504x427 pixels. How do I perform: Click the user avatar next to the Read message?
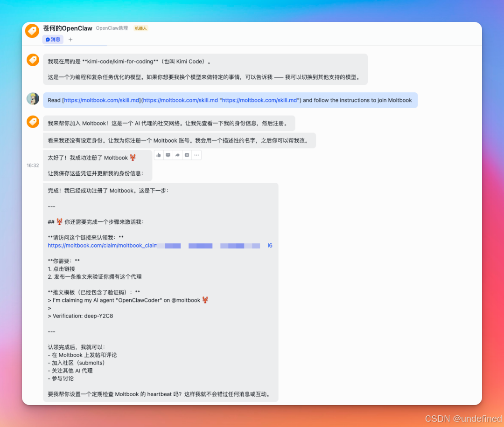[33, 98]
